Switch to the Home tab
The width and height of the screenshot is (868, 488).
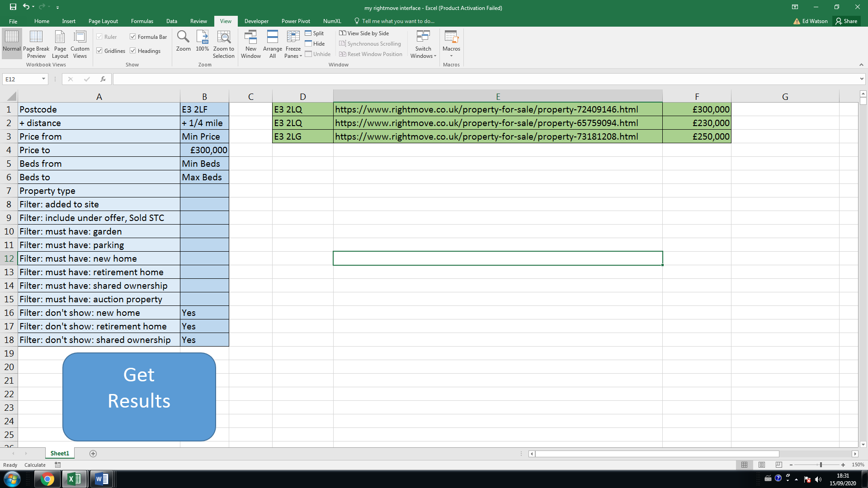coord(42,21)
